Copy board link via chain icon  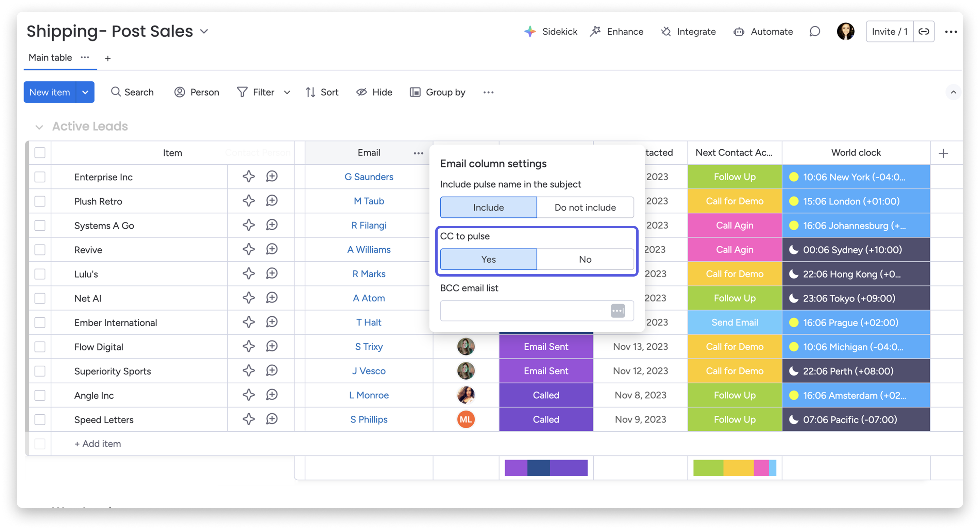(x=924, y=32)
